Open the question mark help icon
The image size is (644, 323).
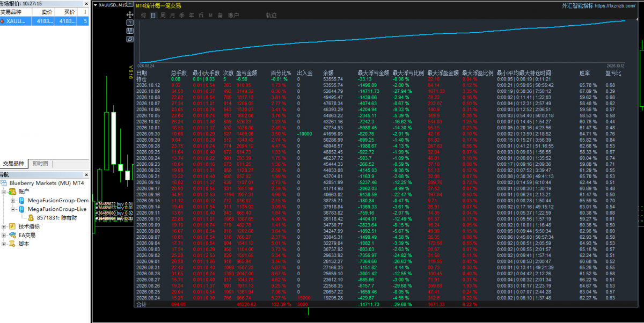(130, 23)
